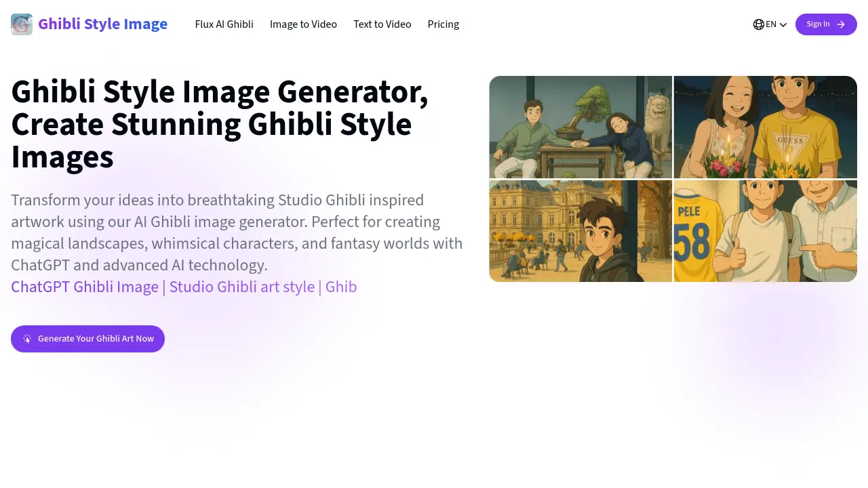Click the globe language icon
This screenshot has height=488, width=868.
click(x=758, y=24)
